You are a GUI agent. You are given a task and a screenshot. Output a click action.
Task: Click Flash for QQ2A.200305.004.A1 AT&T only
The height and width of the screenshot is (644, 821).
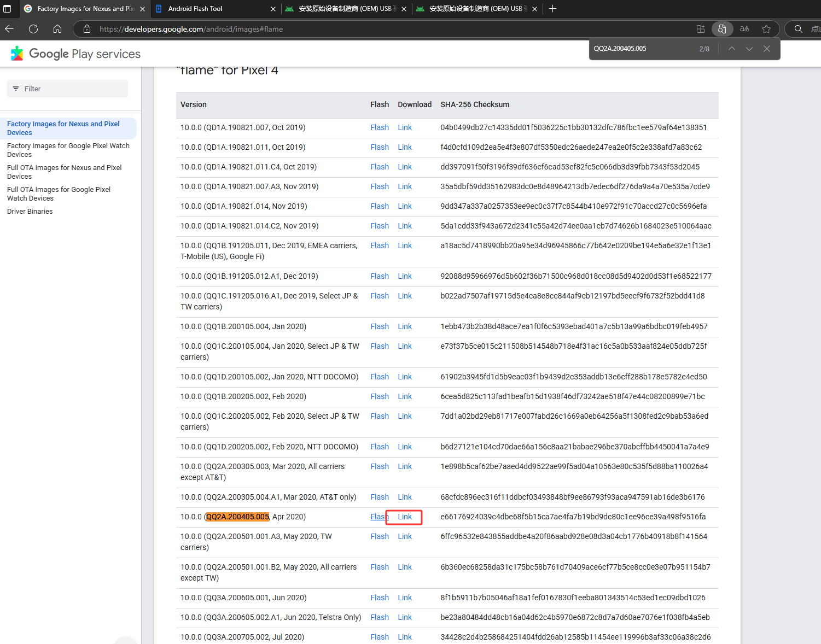tap(380, 497)
